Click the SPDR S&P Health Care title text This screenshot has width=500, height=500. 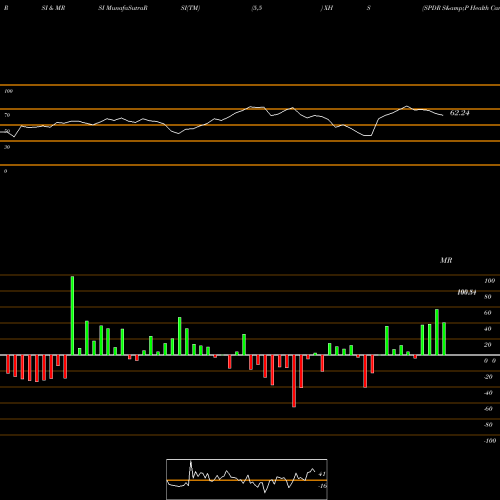pyautogui.click(x=461, y=8)
